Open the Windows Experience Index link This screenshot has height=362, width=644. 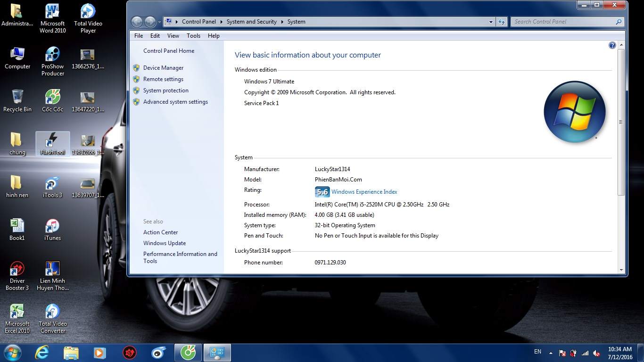(364, 192)
